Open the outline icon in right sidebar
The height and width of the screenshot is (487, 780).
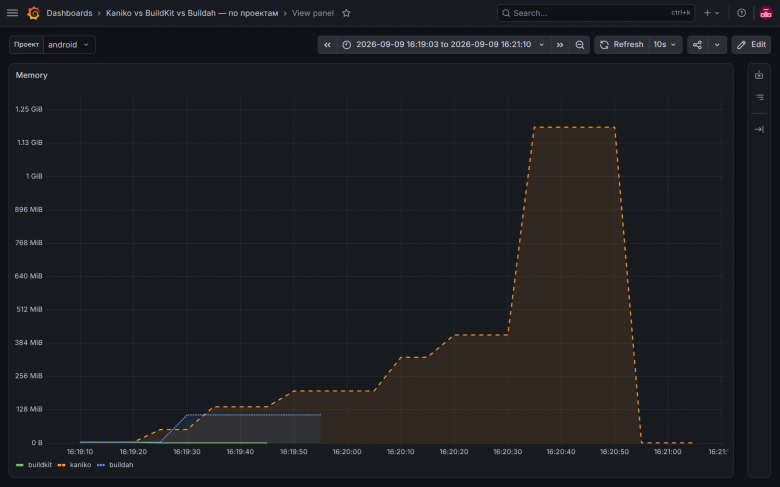[759, 97]
